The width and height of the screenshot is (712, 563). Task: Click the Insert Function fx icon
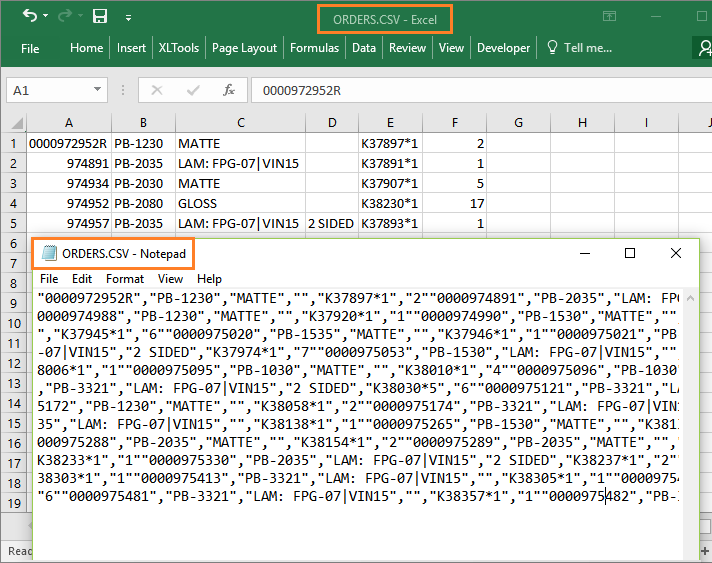point(228,90)
